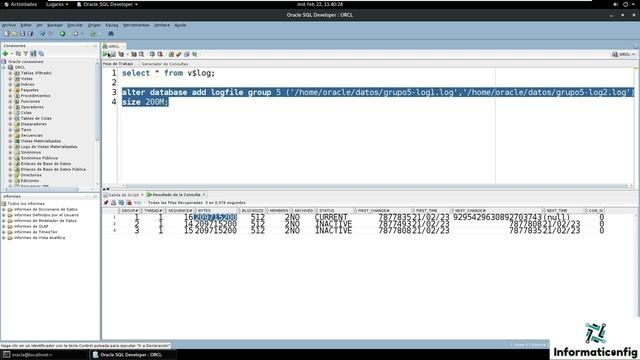
Task: Open the dropdown arrow beside New Connection plus
Action: click(x=11, y=53)
